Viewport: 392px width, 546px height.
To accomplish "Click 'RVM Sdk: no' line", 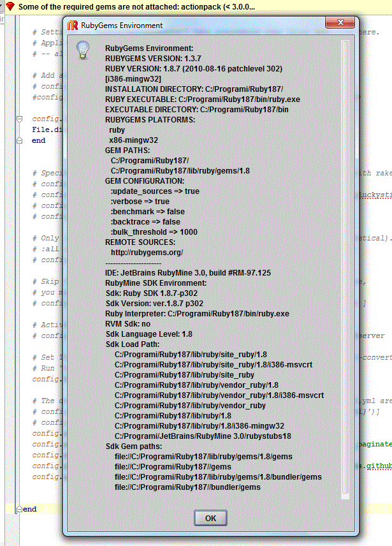I will pyautogui.click(x=128, y=324).
